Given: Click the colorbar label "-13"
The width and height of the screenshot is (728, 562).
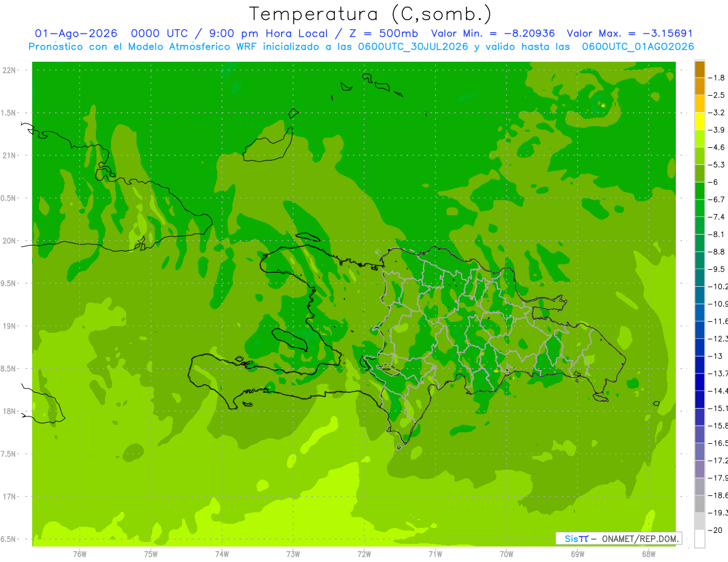Looking at the screenshot, I should coord(715,356).
